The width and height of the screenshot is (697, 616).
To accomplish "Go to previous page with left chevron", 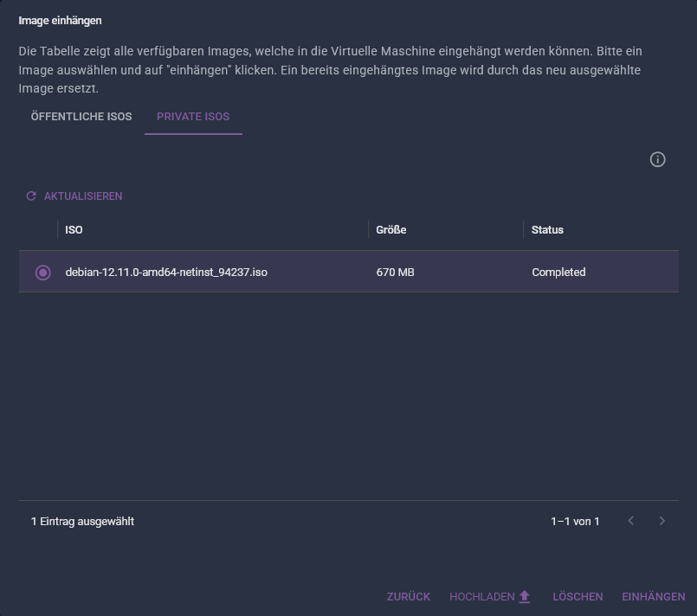I will point(631,521).
